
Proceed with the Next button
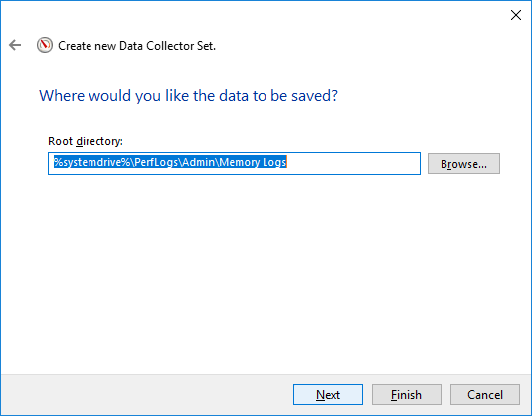[x=328, y=395]
